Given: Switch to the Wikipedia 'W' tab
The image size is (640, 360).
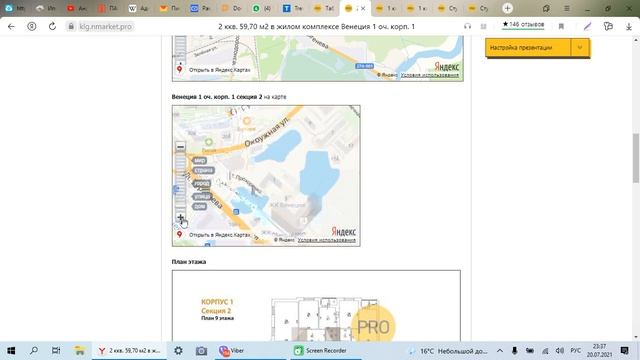Looking at the screenshot, I should [x=138, y=8].
